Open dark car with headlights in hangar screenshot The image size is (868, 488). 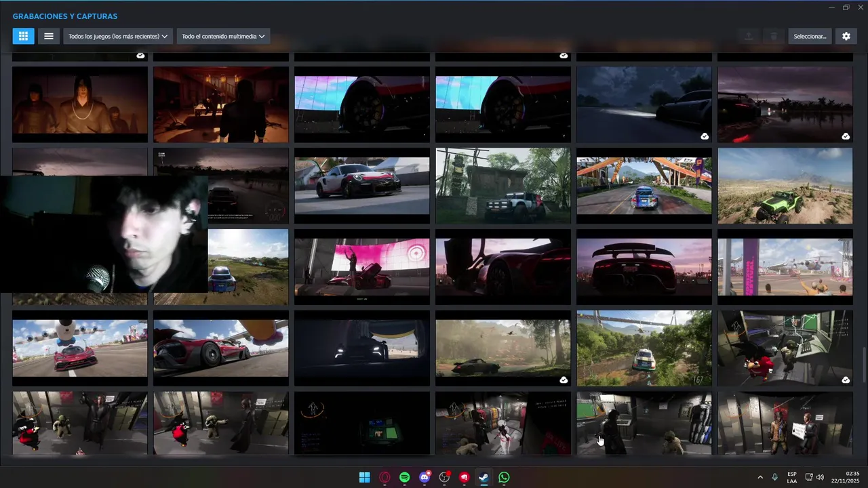(x=362, y=348)
